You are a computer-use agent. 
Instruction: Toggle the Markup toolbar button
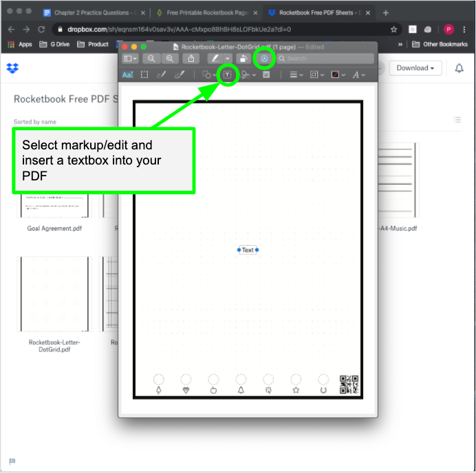coord(264,59)
